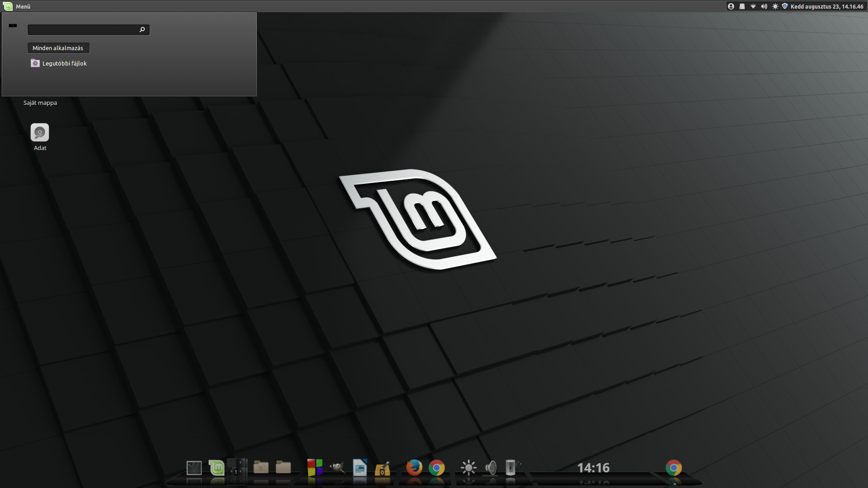Launch the four colored squares app in dock
The image size is (868, 488).
point(315,468)
